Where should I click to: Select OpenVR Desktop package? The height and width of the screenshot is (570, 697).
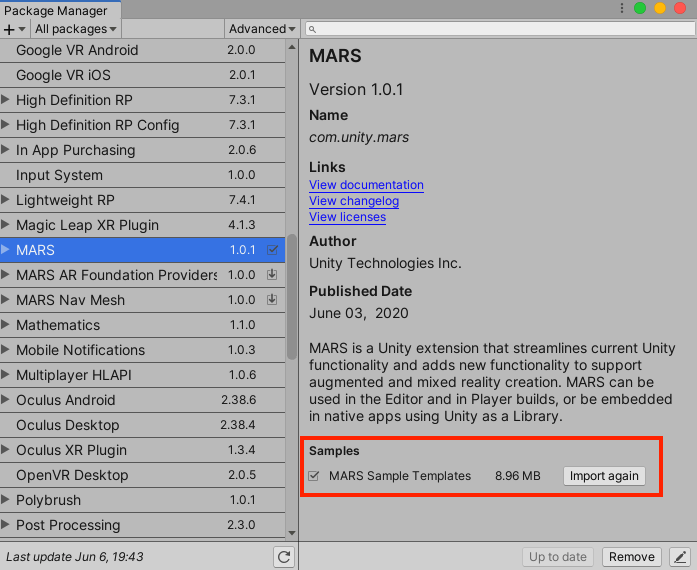click(x=142, y=475)
